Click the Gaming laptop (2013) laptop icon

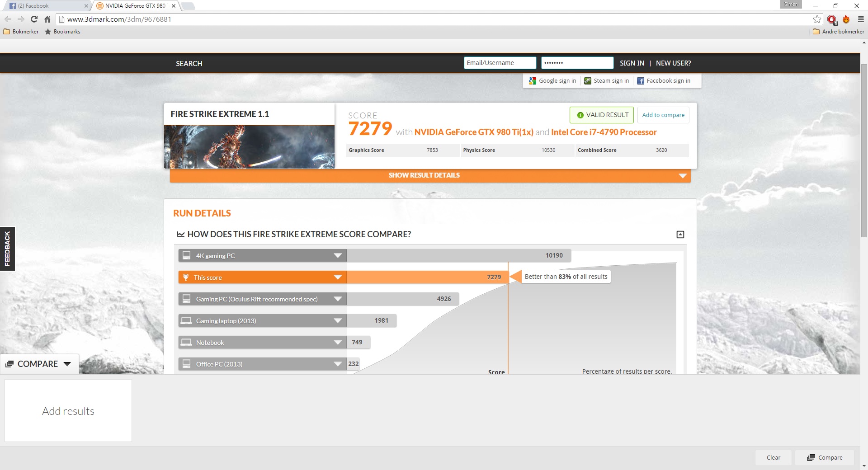point(186,320)
